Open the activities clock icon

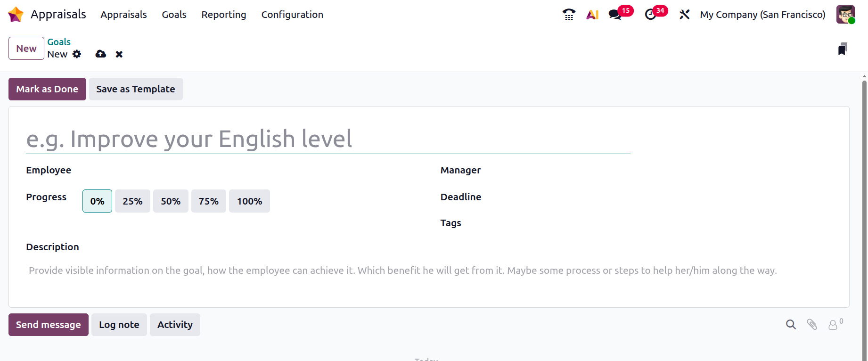(651, 15)
